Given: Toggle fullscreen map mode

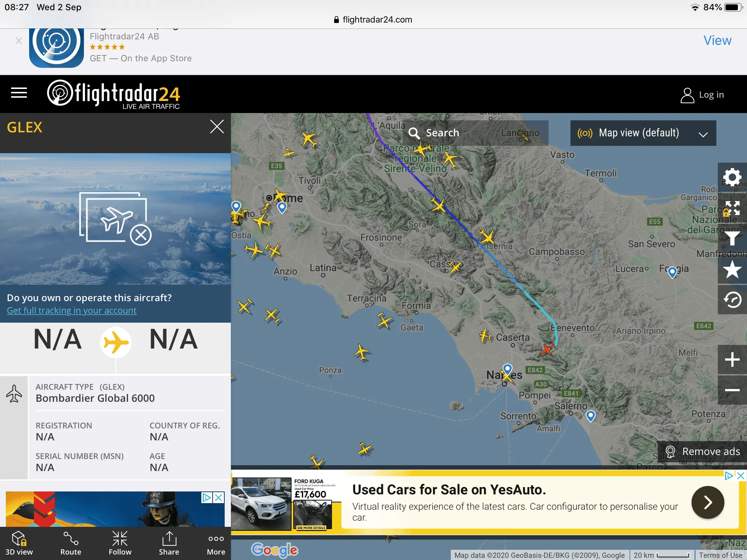Looking at the screenshot, I should (x=732, y=208).
